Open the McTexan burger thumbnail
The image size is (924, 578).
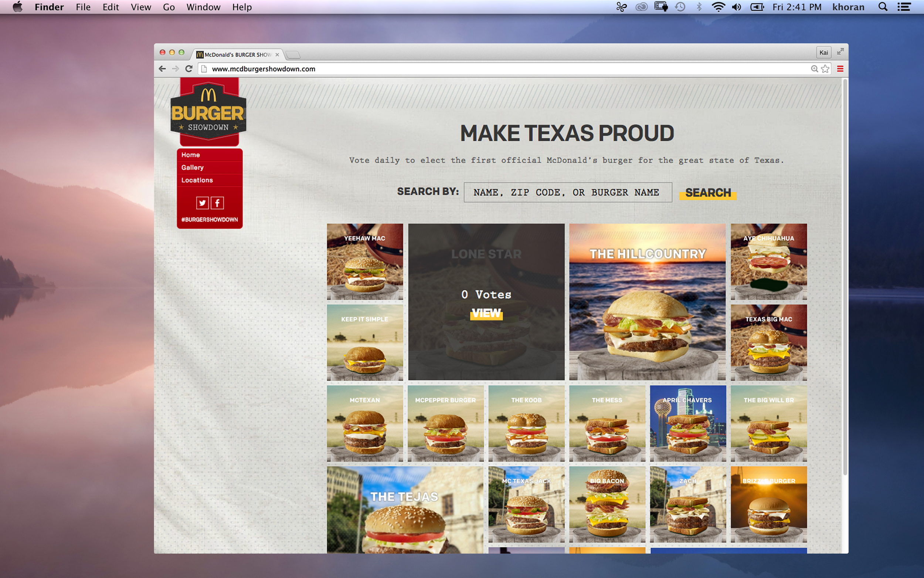click(x=365, y=423)
